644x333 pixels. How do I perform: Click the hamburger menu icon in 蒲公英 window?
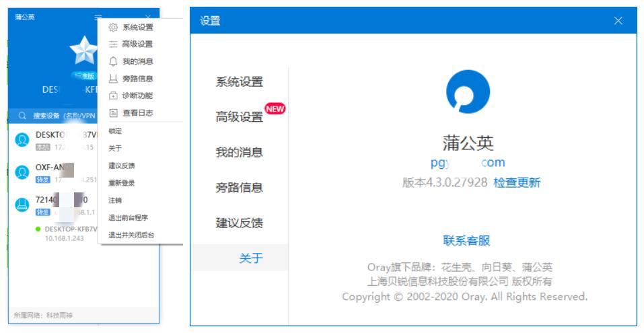pyautogui.click(x=98, y=17)
